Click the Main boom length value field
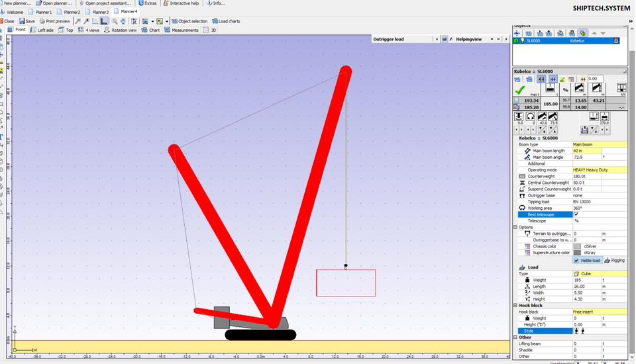This screenshot has width=636, height=364. point(586,151)
